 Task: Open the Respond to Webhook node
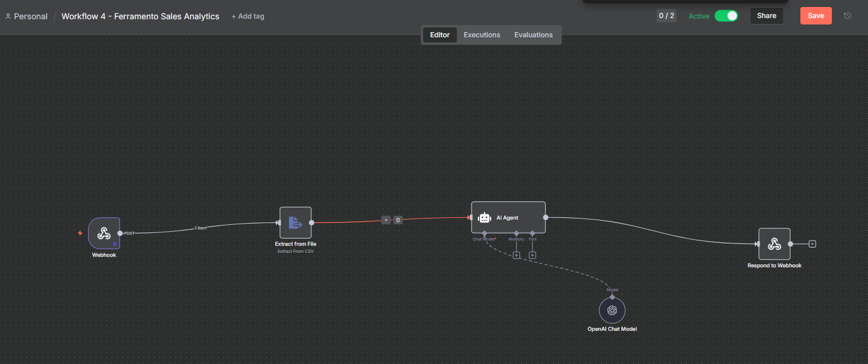(774, 243)
